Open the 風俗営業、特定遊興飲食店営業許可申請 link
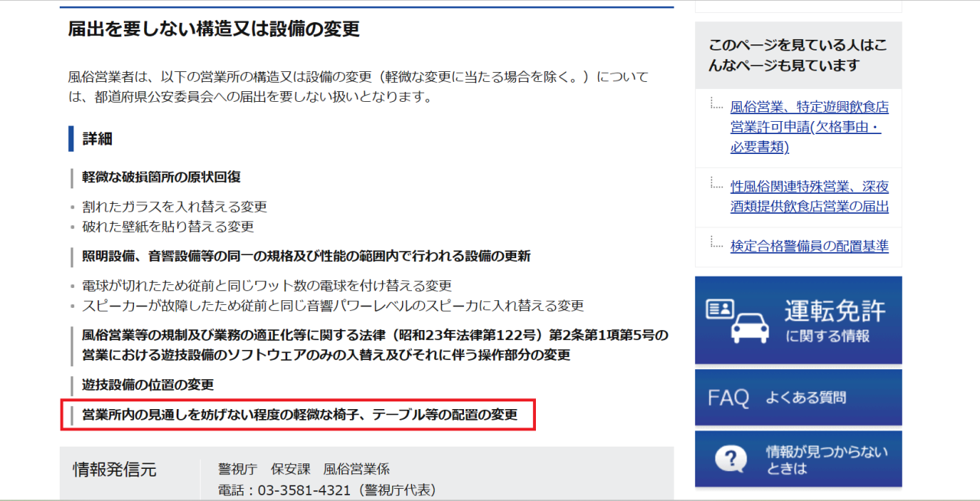The height and width of the screenshot is (501, 980). click(x=808, y=127)
